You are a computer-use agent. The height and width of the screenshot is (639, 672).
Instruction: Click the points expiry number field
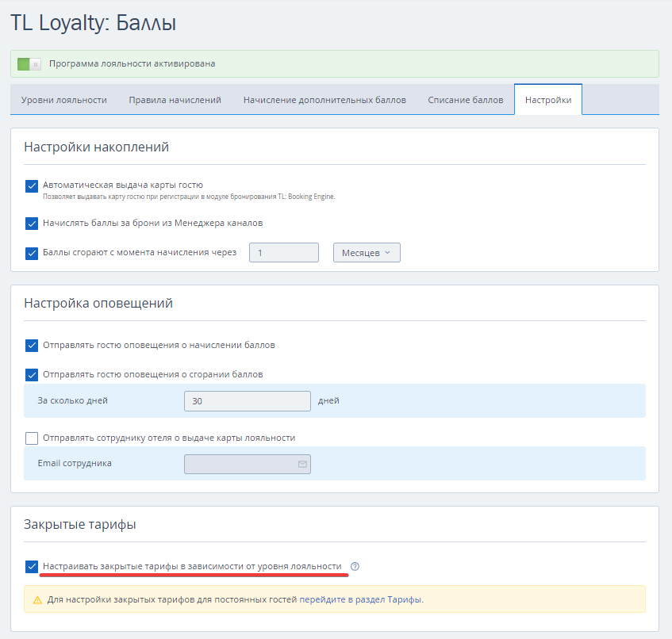point(284,253)
